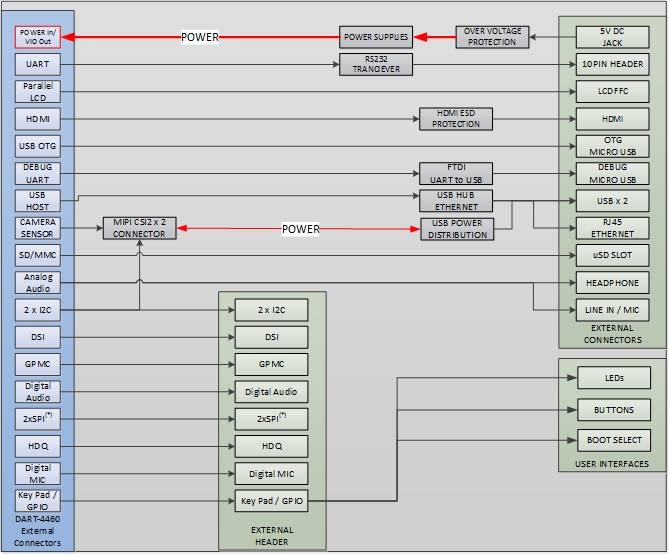Viewport: 669px width, 555px height.
Task: Select the CAMERA SENSOR block
Action: [38, 228]
